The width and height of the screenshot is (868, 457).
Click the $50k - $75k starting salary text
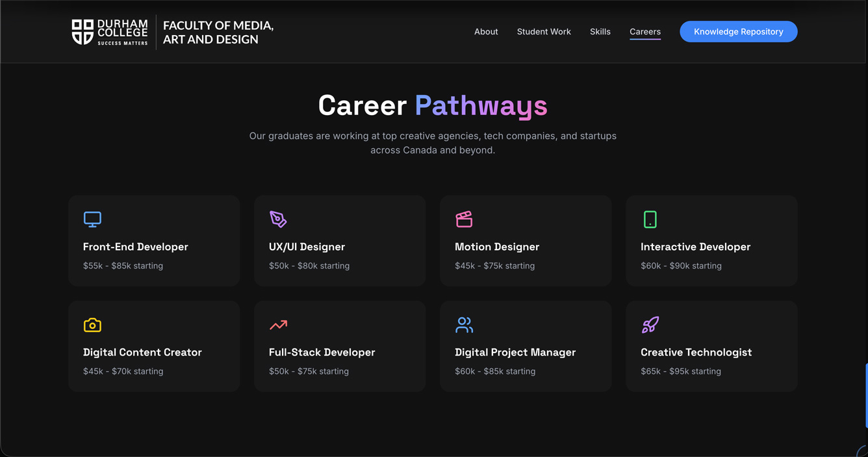pos(309,371)
